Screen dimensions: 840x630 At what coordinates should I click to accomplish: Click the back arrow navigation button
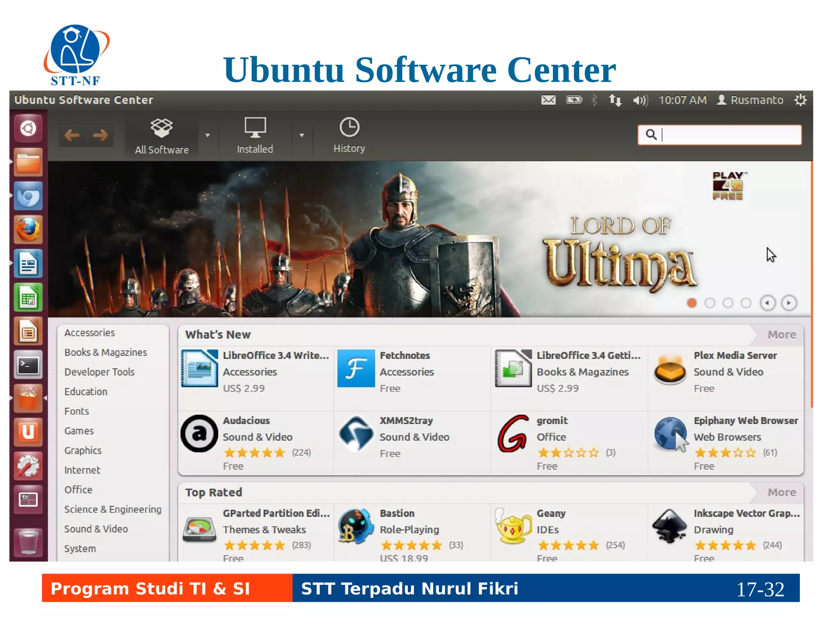72,135
